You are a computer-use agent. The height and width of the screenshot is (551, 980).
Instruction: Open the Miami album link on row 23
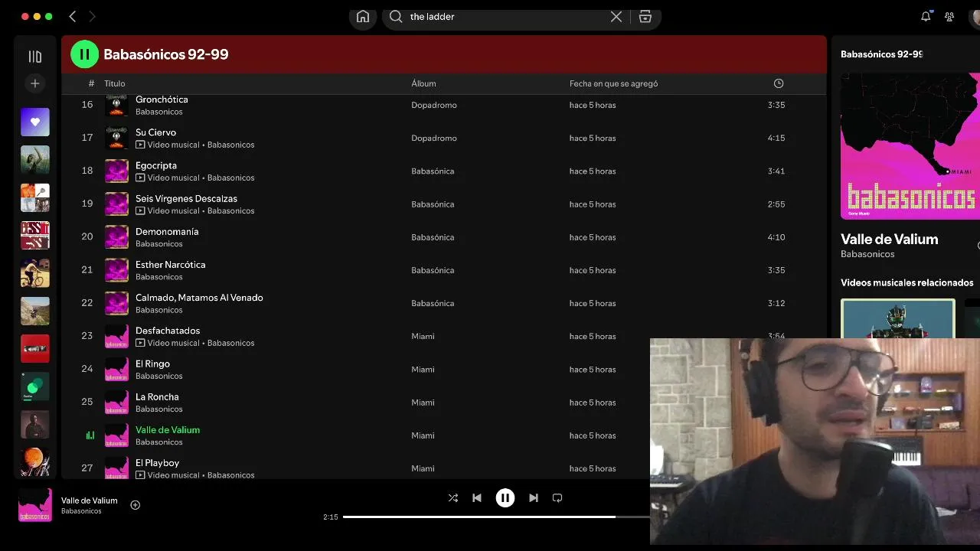point(423,336)
